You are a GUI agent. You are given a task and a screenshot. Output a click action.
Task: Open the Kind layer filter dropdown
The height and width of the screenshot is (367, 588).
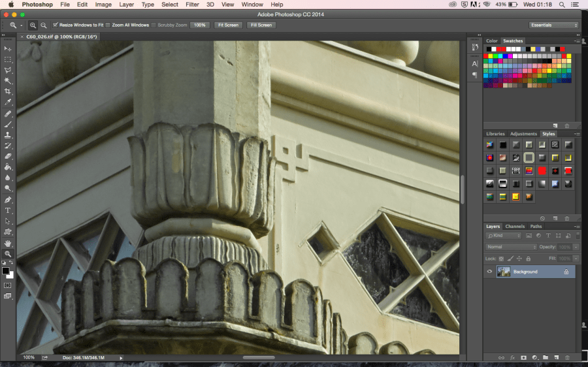coord(504,236)
